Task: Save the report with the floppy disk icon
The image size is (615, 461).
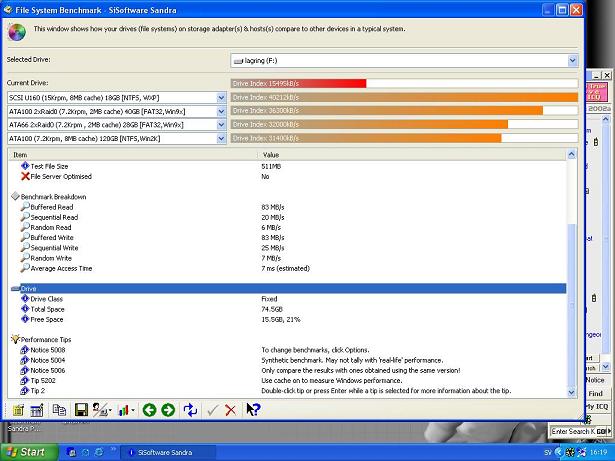Action: pos(81,410)
